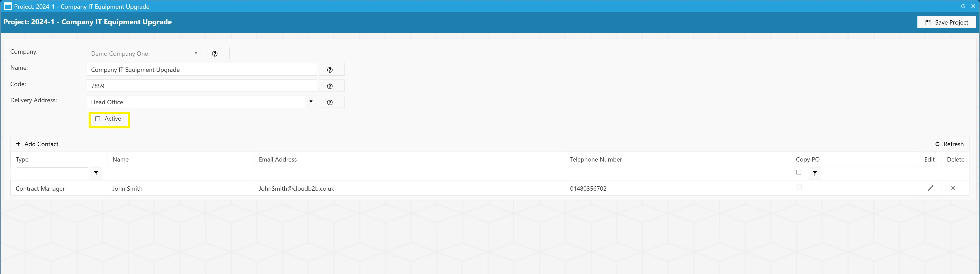Image resolution: width=980 pixels, height=274 pixels.
Task: Add a new contact with Add Contact
Action: pyautogui.click(x=37, y=144)
